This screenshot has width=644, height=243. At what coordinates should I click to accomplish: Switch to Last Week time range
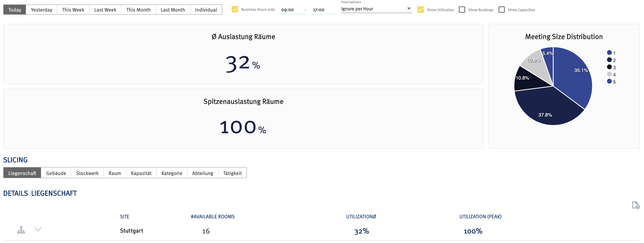click(105, 10)
